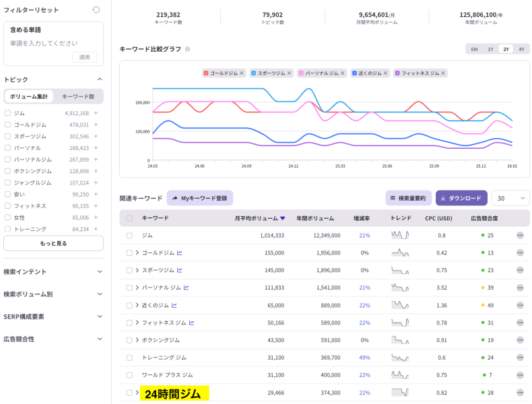This screenshot has height=404, width=532.
Task: Toggle the blue 近くのジム legend swatch
Action: pyautogui.click(x=354, y=73)
